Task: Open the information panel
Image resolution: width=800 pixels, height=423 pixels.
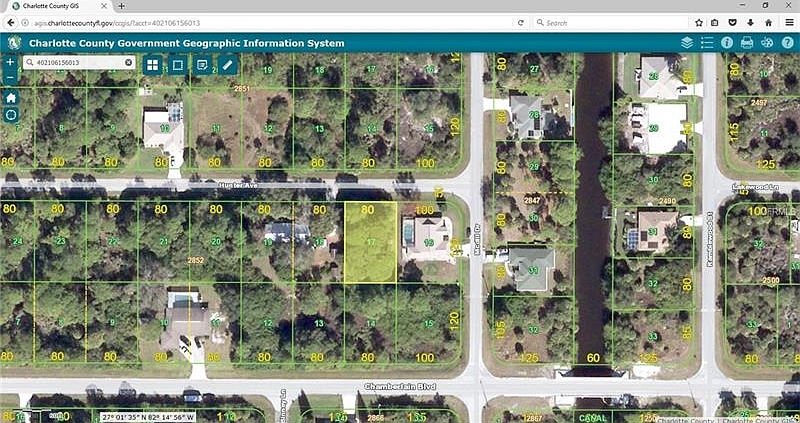Action: coord(727,43)
